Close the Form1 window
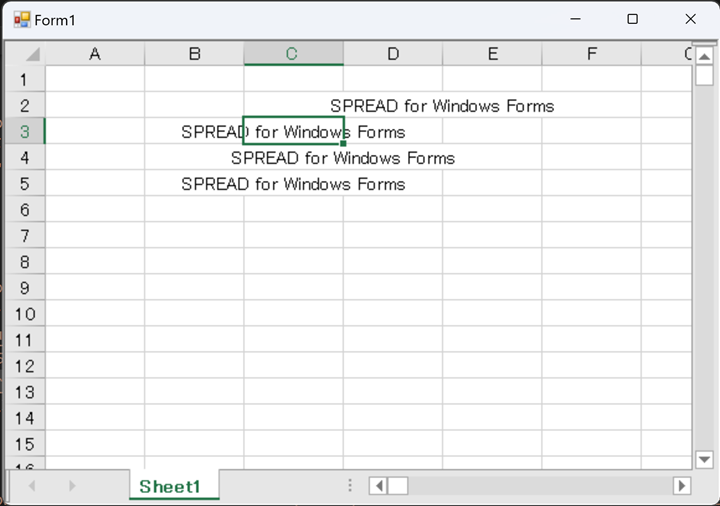The width and height of the screenshot is (720, 506). tap(690, 19)
